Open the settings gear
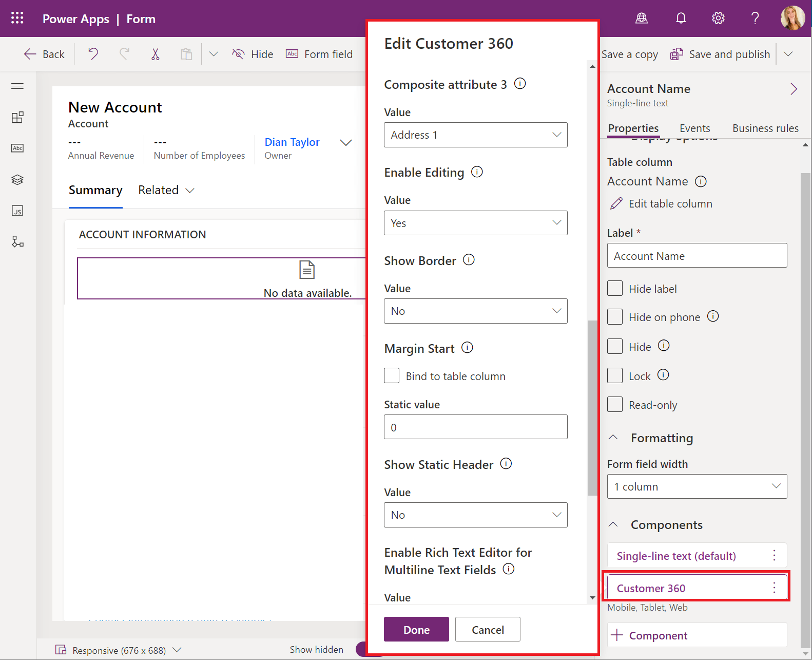This screenshot has width=812, height=660. click(718, 18)
